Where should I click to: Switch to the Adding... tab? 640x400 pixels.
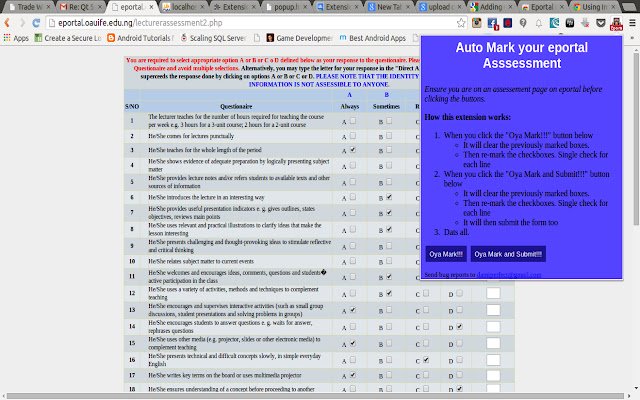click(x=491, y=7)
